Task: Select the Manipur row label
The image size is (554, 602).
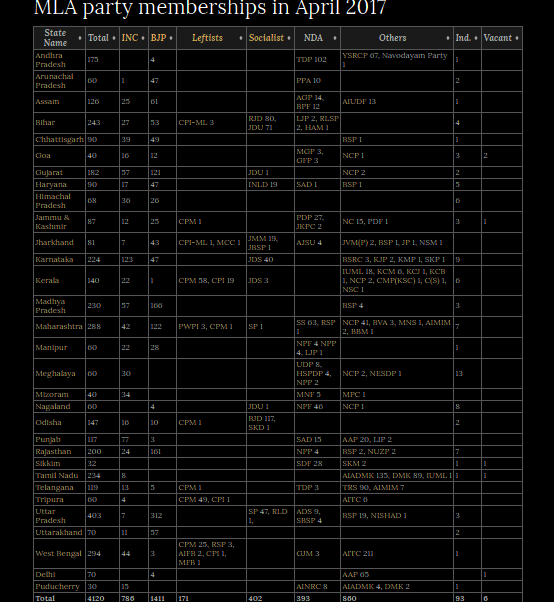Action: 59,348
